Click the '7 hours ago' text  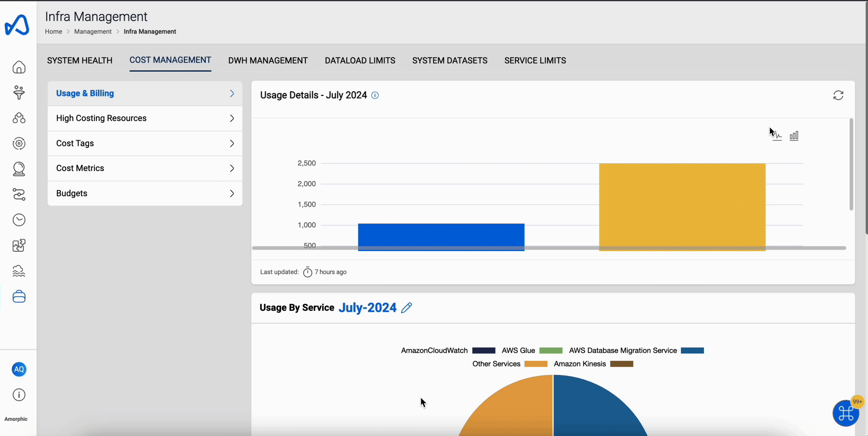pos(330,272)
